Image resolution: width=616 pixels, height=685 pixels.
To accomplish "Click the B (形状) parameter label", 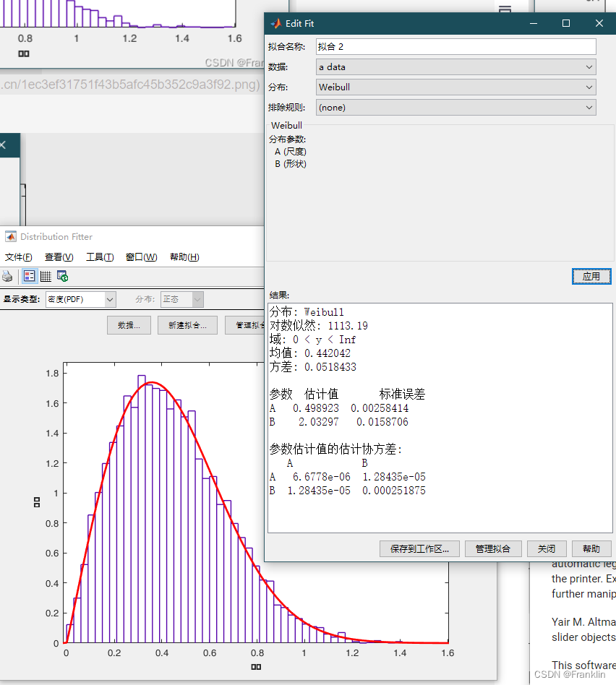I will coord(291,164).
